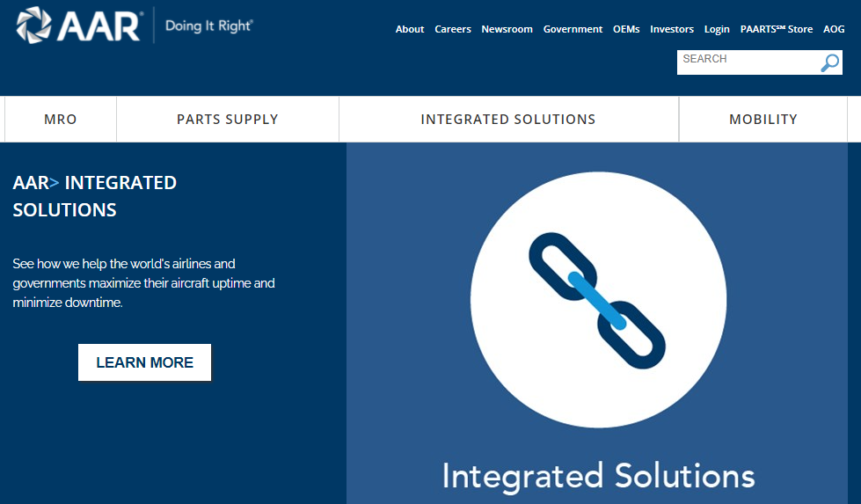The image size is (861, 504).
Task: Open the Investors link
Action: click(672, 29)
